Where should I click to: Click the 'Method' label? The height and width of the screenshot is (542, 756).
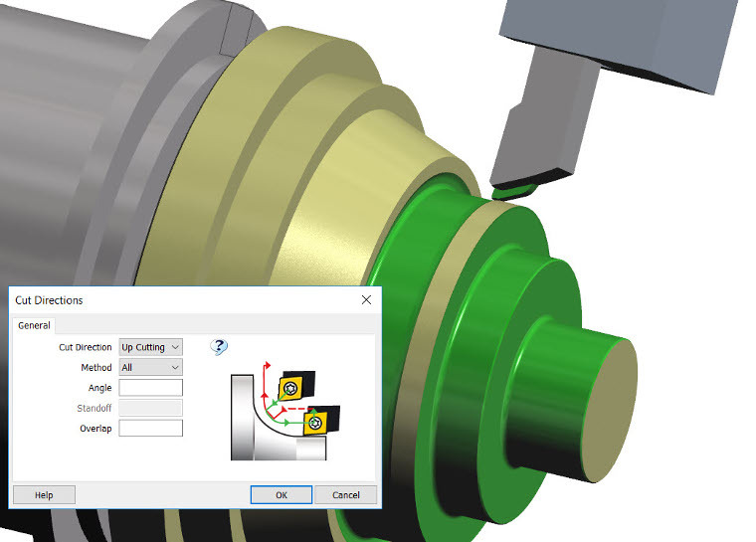click(96, 367)
